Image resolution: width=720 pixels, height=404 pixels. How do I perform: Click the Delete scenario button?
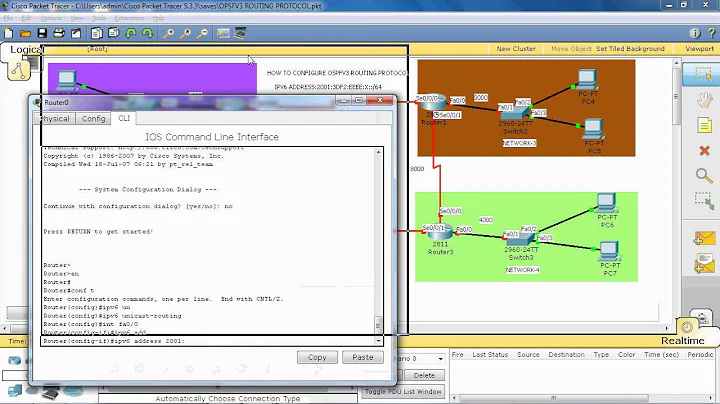coord(424,376)
